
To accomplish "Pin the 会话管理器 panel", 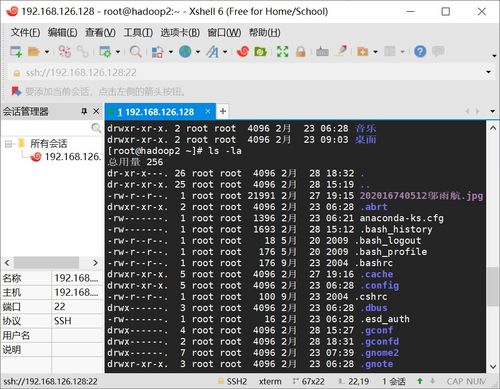I will coord(84,111).
